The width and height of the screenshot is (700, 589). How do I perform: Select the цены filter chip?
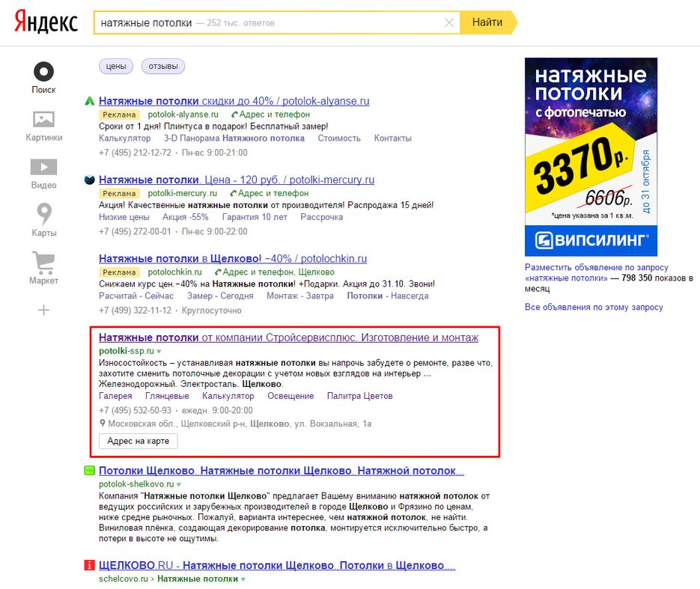pyautogui.click(x=116, y=67)
